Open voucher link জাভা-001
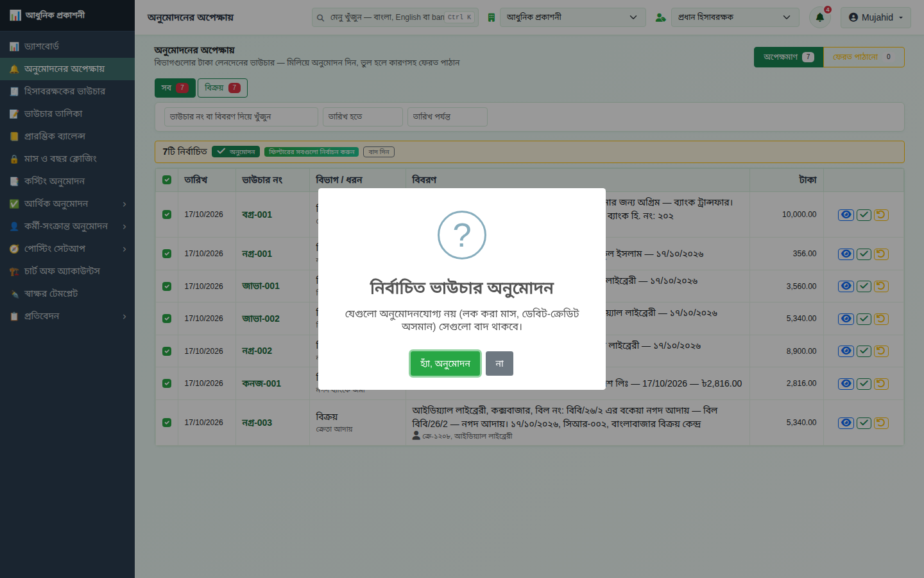The height and width of the screenshot is (578, 924). (261, 286)
